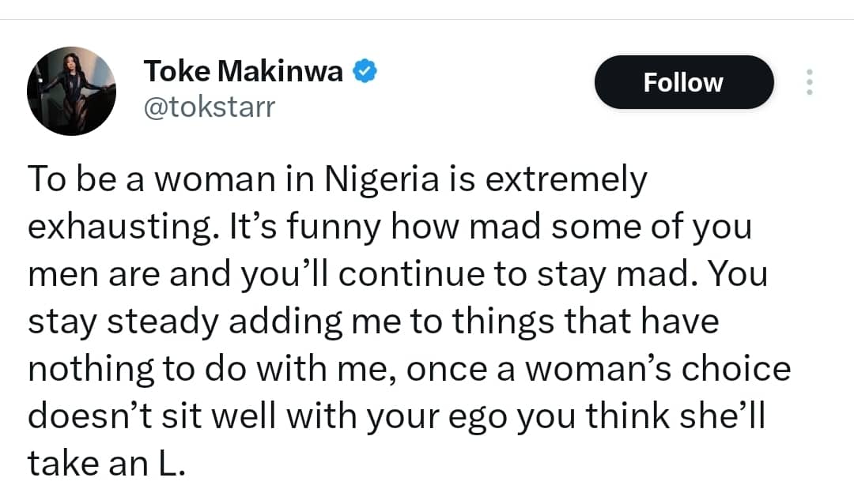Click the Follow pill to follow @tokstarr
Screen dimensions: 854x504
(x=683, y=81)
